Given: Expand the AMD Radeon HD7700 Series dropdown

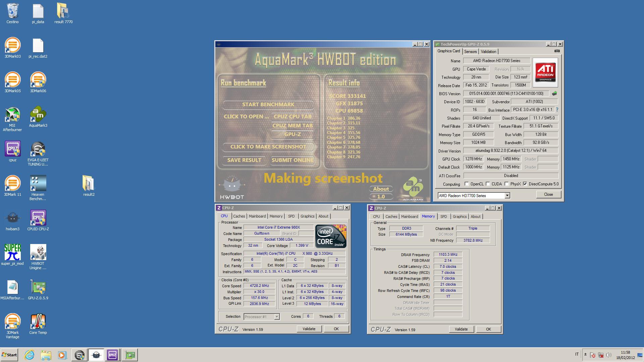Looking at the screenshot, I should [507, 195].
